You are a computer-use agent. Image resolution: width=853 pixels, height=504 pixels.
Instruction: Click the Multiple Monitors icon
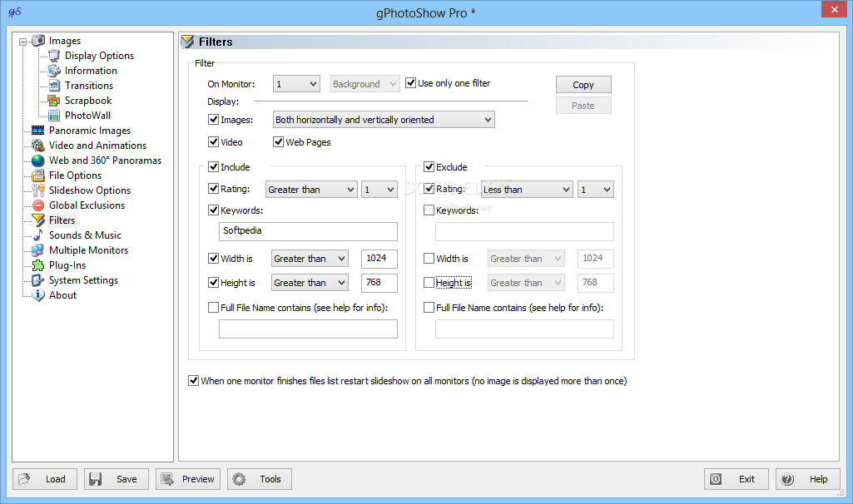38,250
